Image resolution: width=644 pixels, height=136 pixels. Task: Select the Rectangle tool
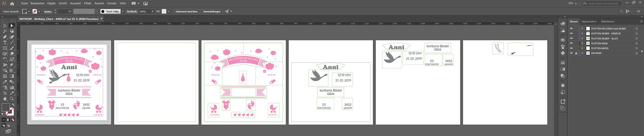[x=5, y=48]
